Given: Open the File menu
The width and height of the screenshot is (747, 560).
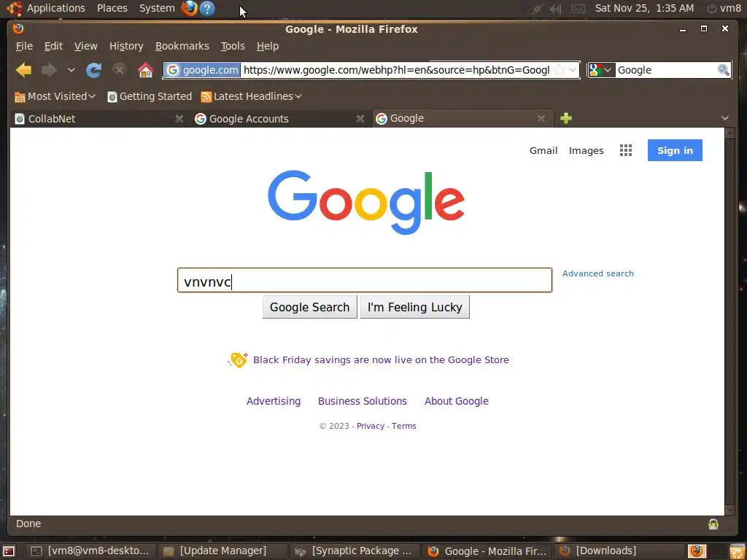Looking at the screenshot, I should pos(24,46).
